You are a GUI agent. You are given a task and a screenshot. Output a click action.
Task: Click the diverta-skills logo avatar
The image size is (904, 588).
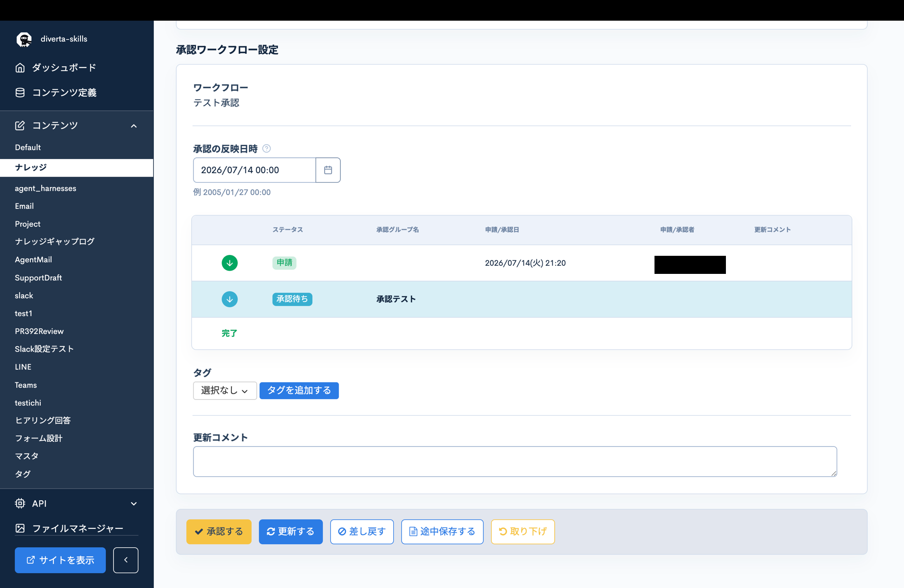(x=24, y=39)
